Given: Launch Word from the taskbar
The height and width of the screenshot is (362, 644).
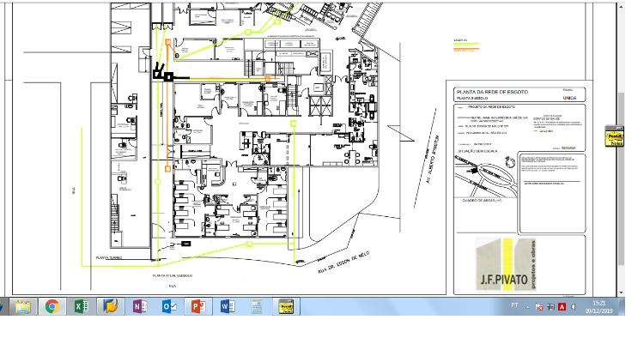Looking at the screenshot, I should 227,306.
